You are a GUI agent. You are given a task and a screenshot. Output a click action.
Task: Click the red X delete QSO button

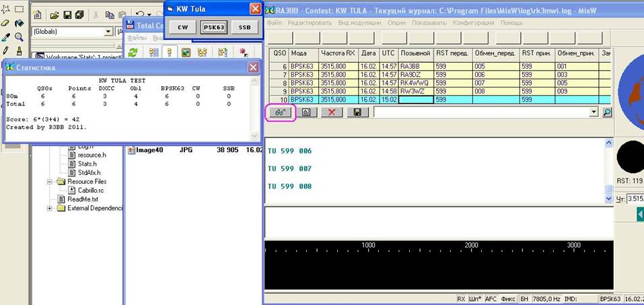(331, 112)
